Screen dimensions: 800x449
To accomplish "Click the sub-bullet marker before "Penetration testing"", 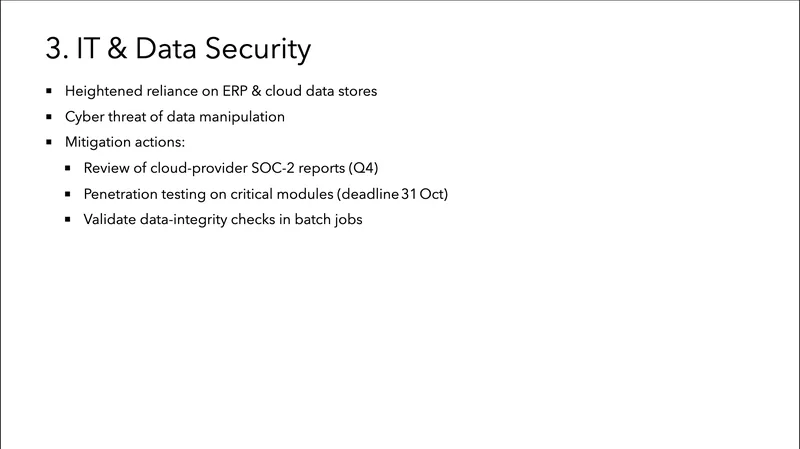I will click(68, 194).
